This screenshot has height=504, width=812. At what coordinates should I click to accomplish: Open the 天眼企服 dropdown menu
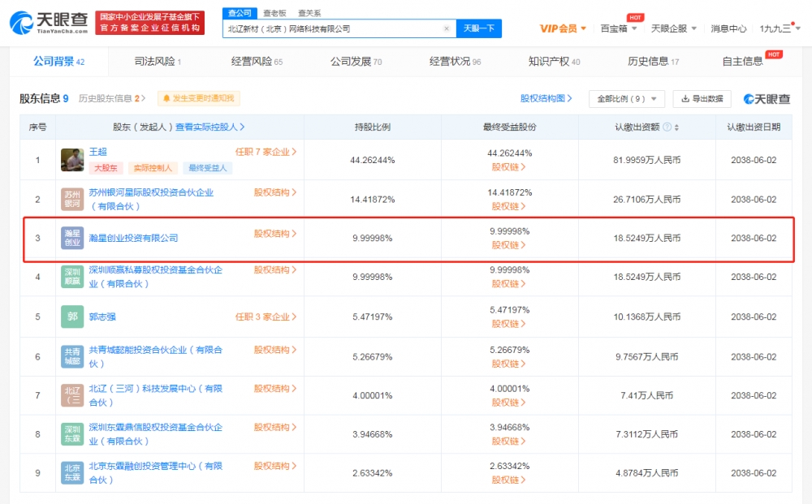673,28
